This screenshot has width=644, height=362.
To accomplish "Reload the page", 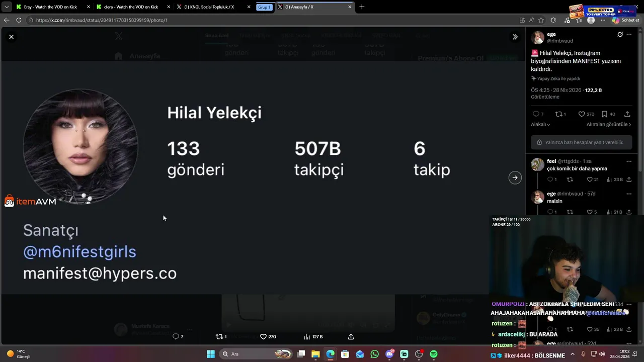I will pyautogui.click(x=19, y=20).
